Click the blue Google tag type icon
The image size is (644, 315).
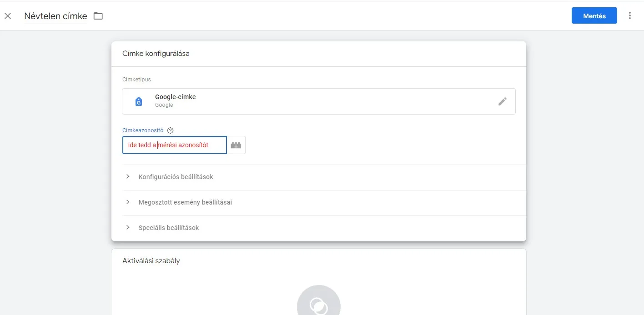pos(139,101)
